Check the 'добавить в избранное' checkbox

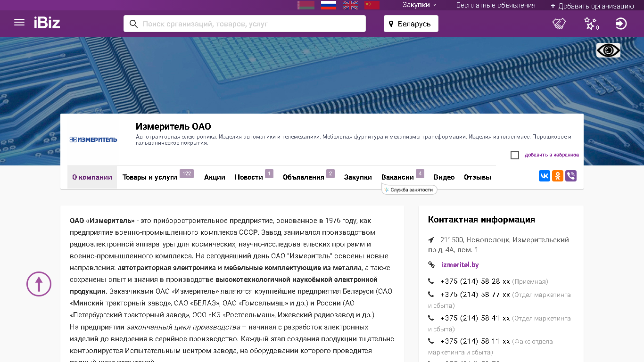pos(515,155)
